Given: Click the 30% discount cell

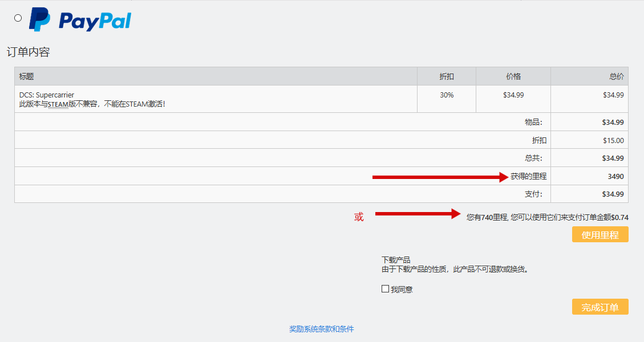Looking at the screenshot, I should pyautogui.click(x=447, y=95).
